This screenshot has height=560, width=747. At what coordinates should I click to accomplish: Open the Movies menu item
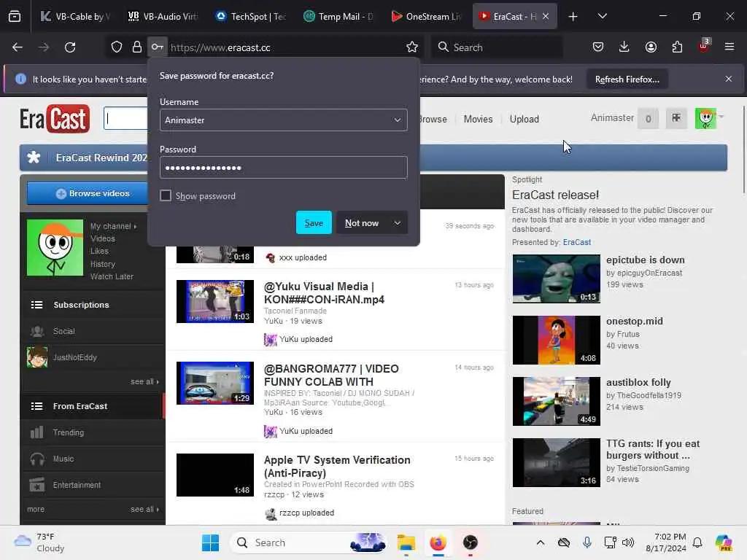pos(478,119)
